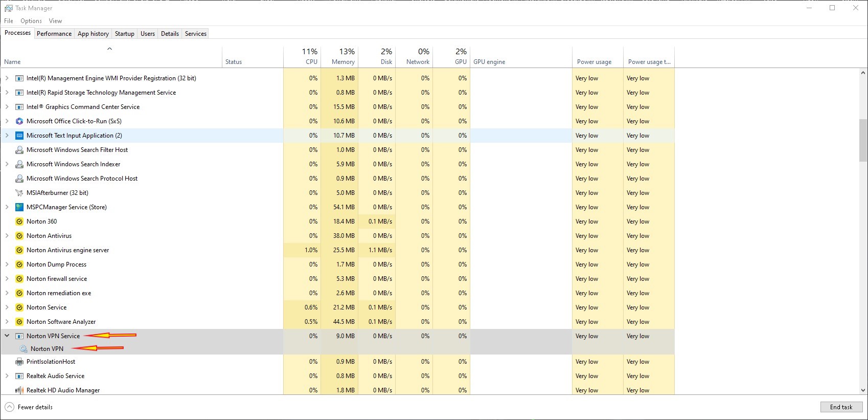Sort by the GPU engine column header

521,57
